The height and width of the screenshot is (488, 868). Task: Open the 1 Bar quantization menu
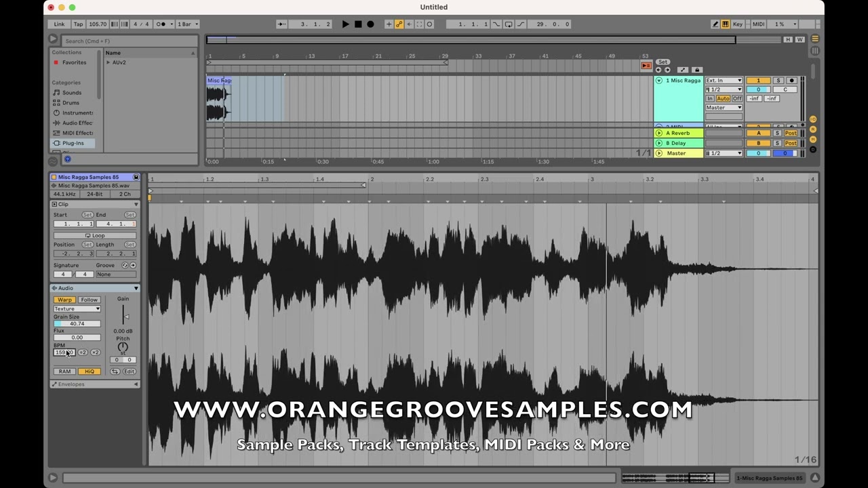coord(188,24)
